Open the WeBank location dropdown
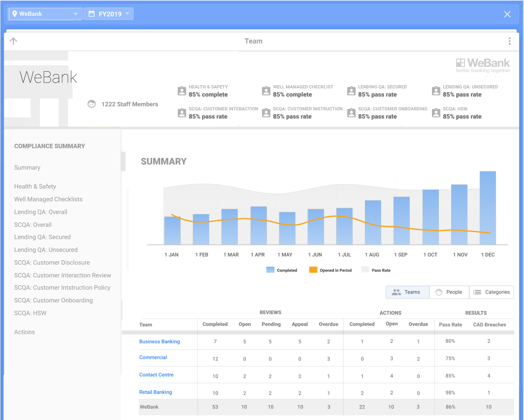This screenshot has width=524, height=420. point(45,14)
